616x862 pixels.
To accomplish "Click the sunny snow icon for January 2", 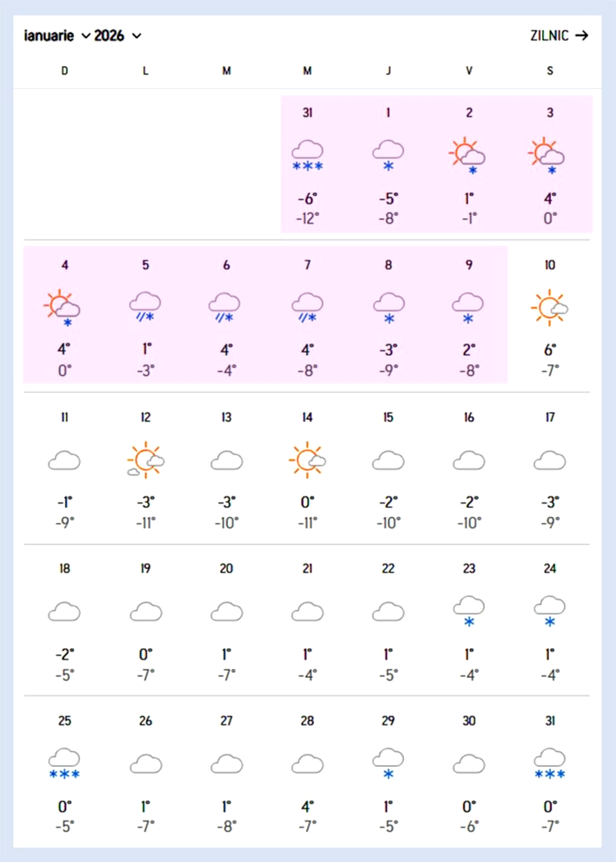I will coord(469,156).
